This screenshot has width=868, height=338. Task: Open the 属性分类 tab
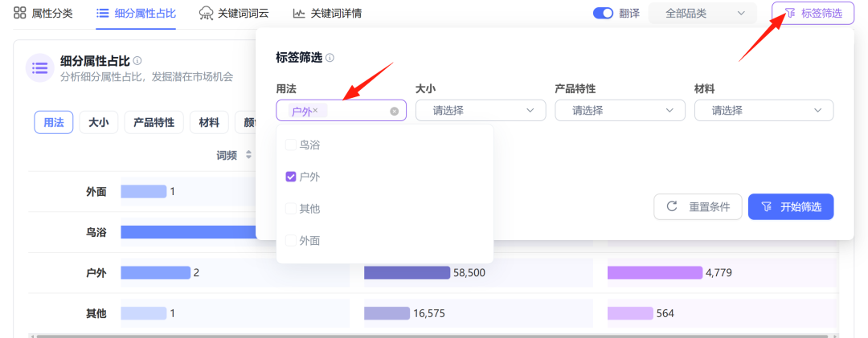coord(43,14)
